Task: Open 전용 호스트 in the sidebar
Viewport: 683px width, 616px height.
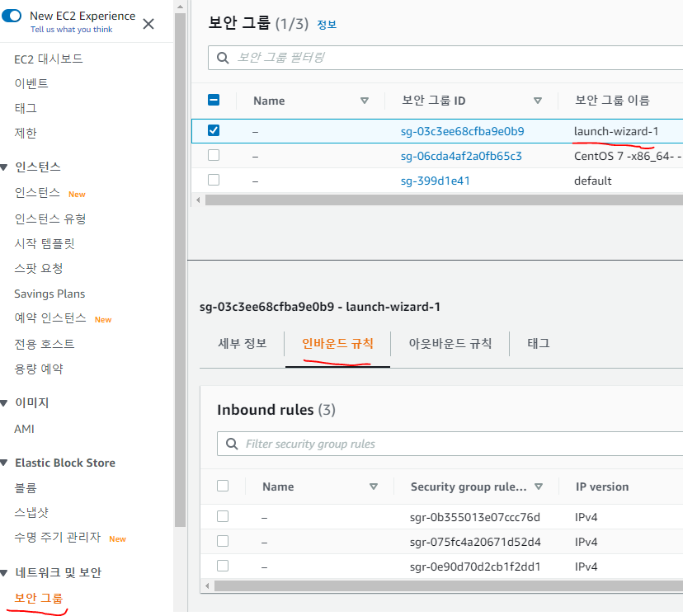Action: [45, 344]
